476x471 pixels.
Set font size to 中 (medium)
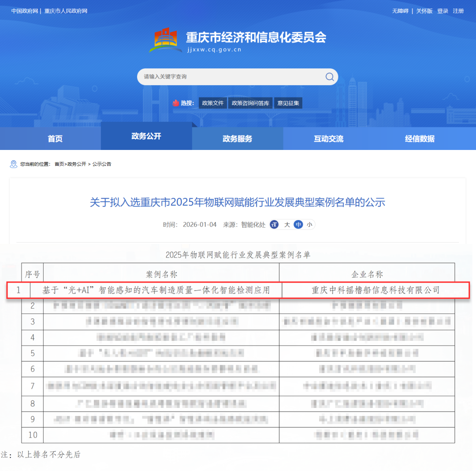tap(298, 224)
